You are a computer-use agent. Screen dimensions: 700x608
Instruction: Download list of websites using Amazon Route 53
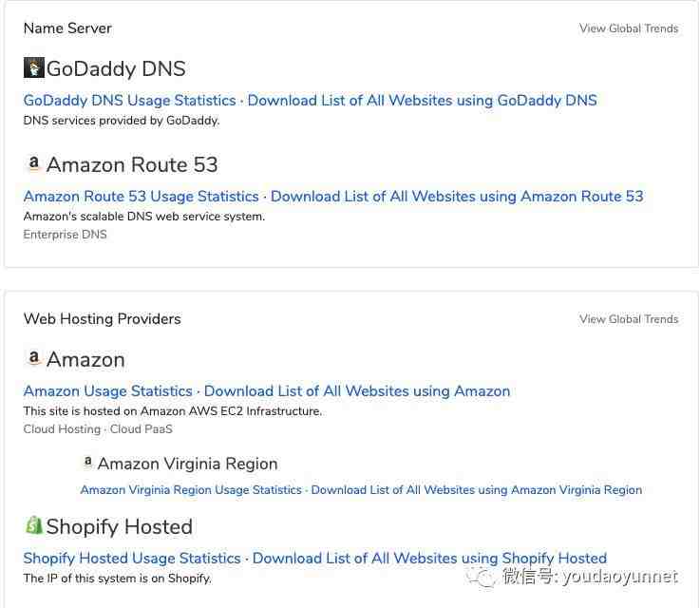[457, 197]
